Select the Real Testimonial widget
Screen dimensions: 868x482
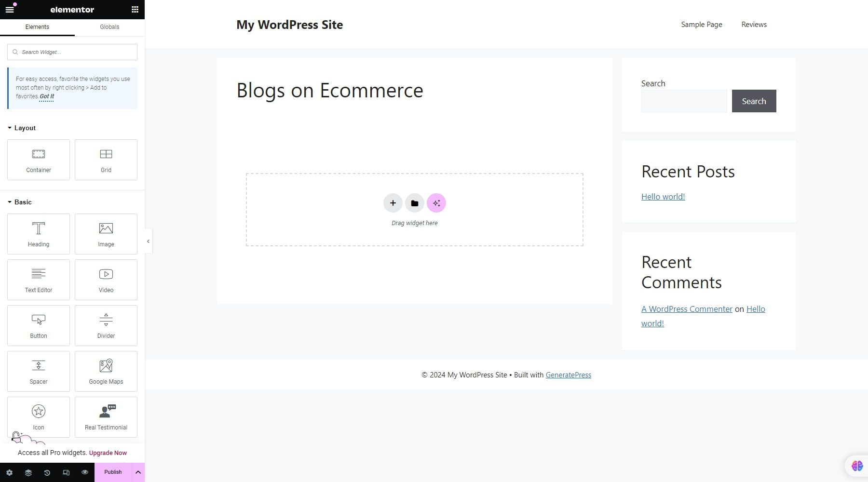pos(106,417)
